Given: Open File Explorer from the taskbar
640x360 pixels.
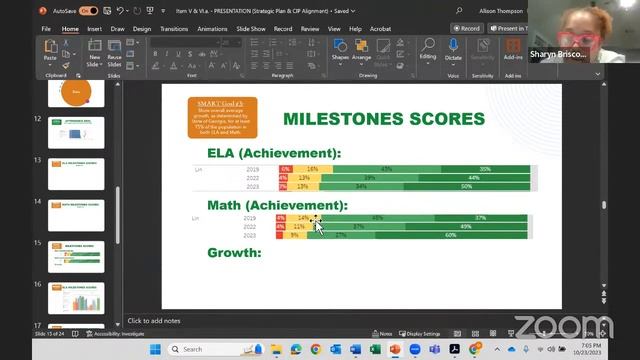Looking at the screenshot, I should click(276, 349).
